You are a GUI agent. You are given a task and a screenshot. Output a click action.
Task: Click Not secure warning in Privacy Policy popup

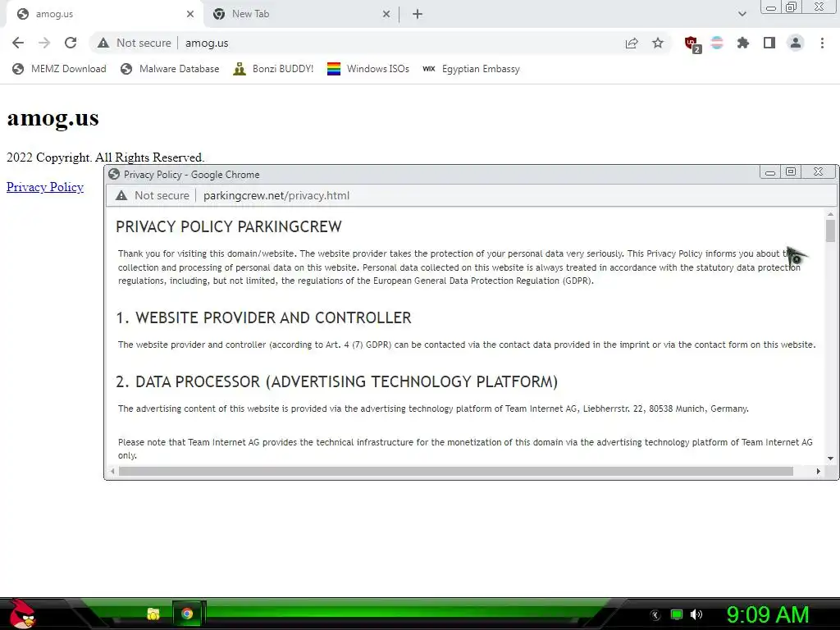pyautogui.click(x=153, y=195)
